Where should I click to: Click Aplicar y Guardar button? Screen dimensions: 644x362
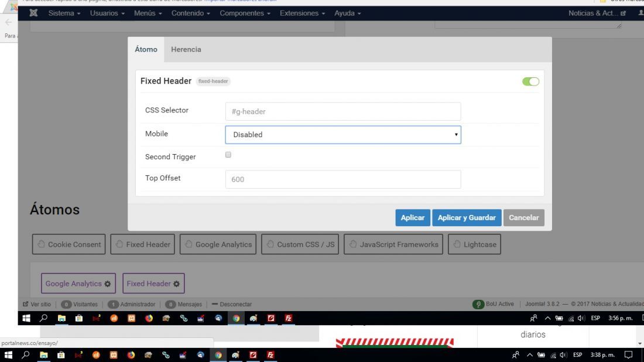pos(467,218)
